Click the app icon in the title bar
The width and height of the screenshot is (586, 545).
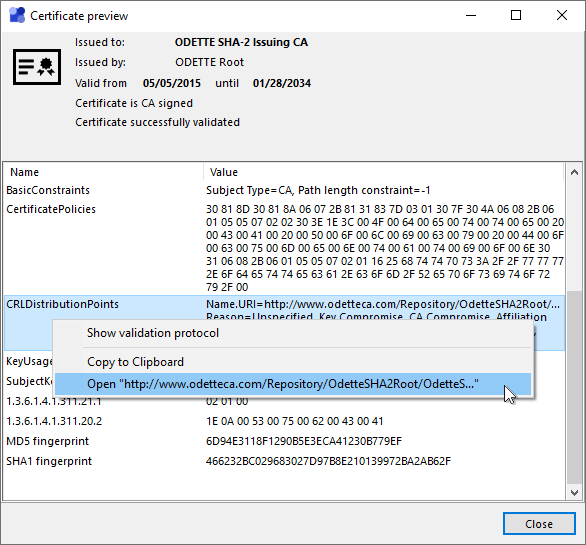17,16
